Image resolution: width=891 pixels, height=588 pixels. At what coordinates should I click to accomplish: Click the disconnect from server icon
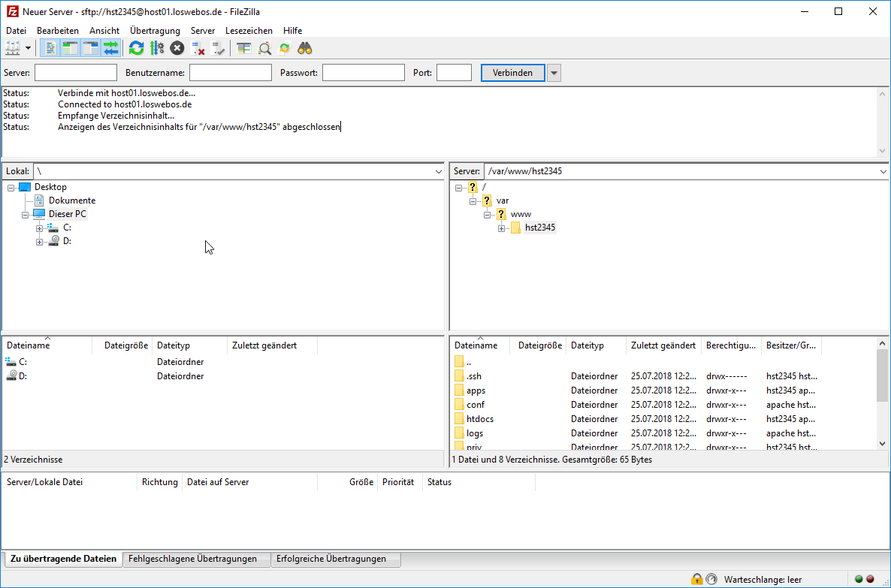tap(198, 48)
